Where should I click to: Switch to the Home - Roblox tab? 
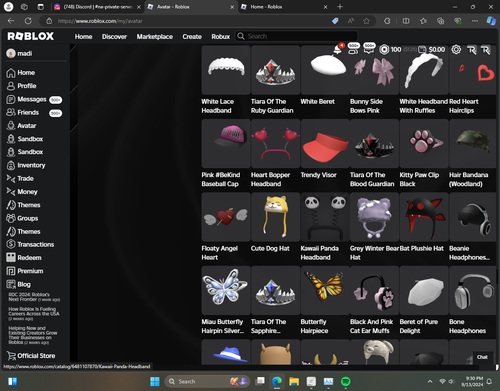point(284,7)
